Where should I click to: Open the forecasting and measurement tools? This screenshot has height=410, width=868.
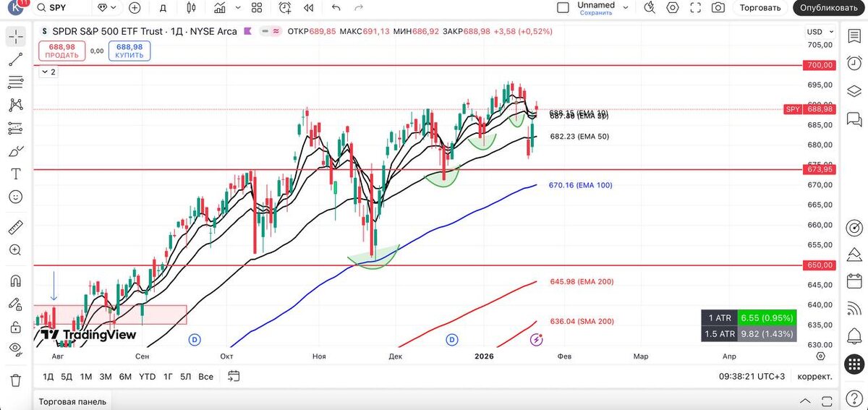point(16,129)
